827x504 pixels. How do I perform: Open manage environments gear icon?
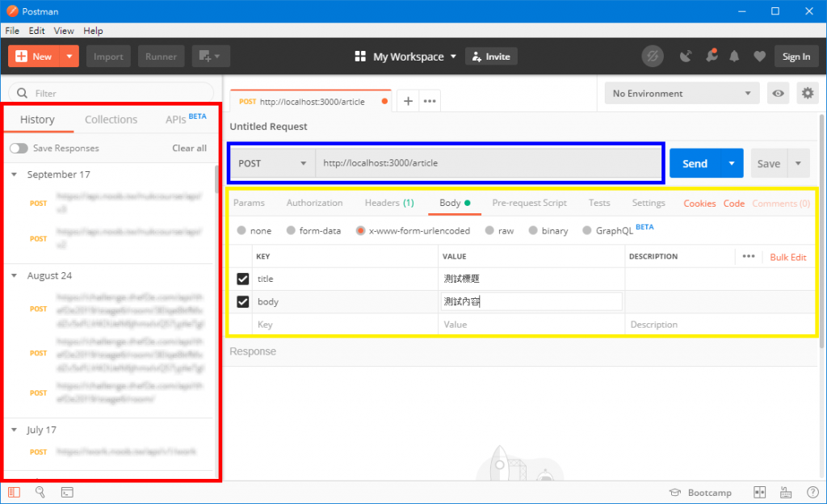coord(808,94)
